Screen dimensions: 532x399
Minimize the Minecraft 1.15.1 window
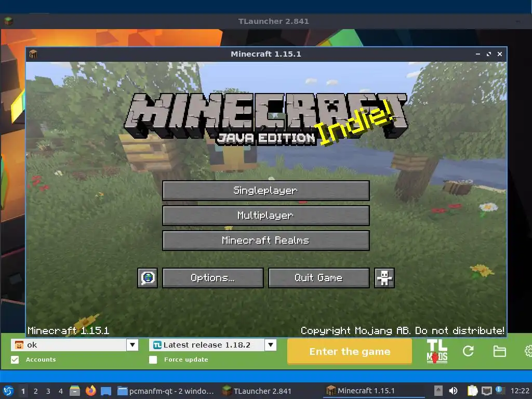(x=478, y=54)
